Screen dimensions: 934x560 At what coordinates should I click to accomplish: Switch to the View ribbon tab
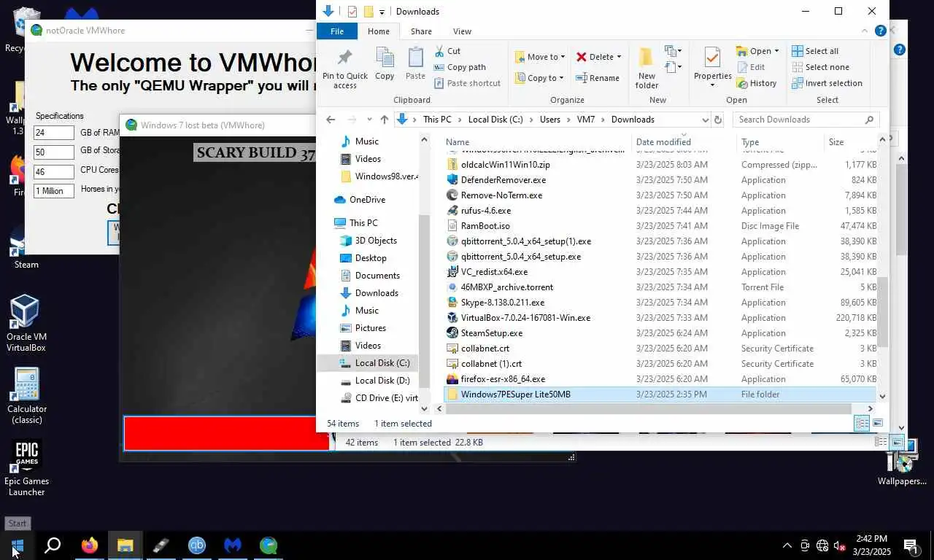click(x=462, y=31)
